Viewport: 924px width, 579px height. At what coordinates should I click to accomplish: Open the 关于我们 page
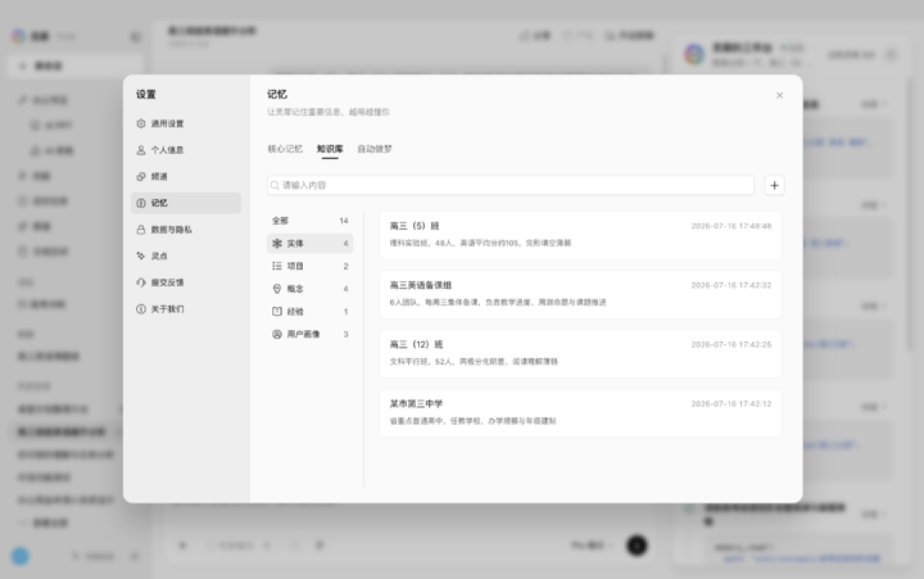tap(186, 310)
